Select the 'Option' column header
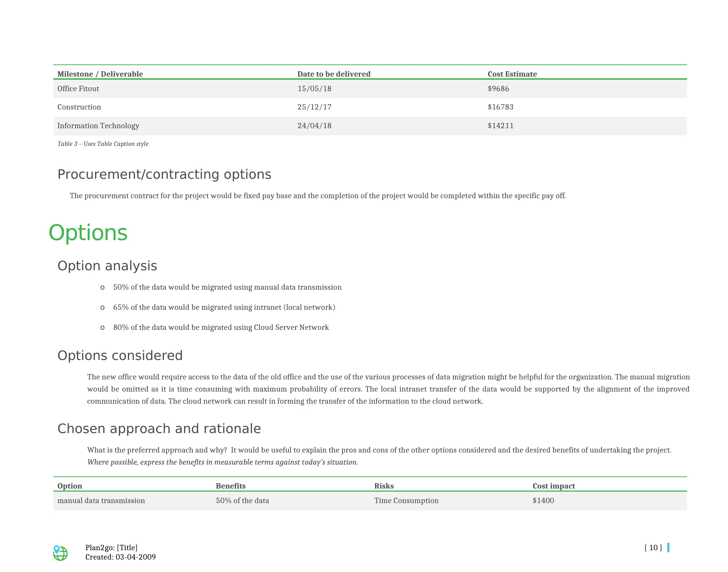Screen dimensions: 728x572 pos(70,486)
